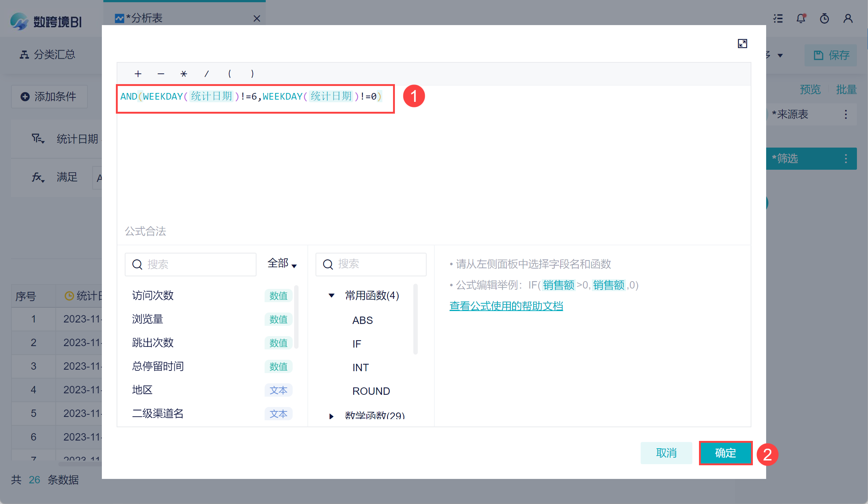Image resolution: width=868 pixels, height=504 pixels.
Task: Click the timer clock icon in header
Action: point(824,18)
